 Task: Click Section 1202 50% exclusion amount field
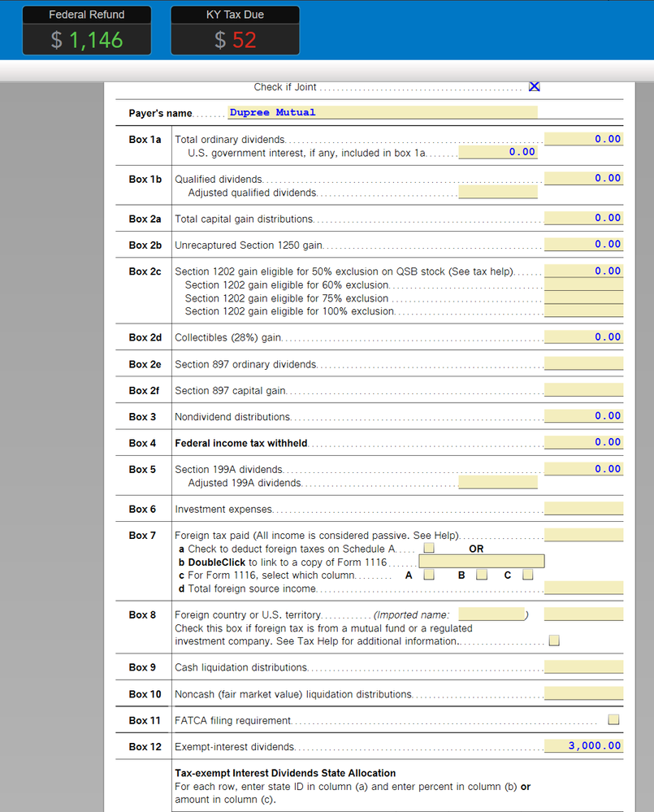tap(583, 271)
